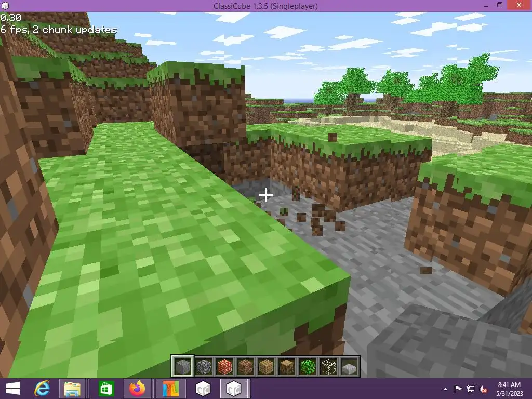Screen dimensions: 532x399
Task: Select the leaves block in hotbar
Action: (308, 366)
